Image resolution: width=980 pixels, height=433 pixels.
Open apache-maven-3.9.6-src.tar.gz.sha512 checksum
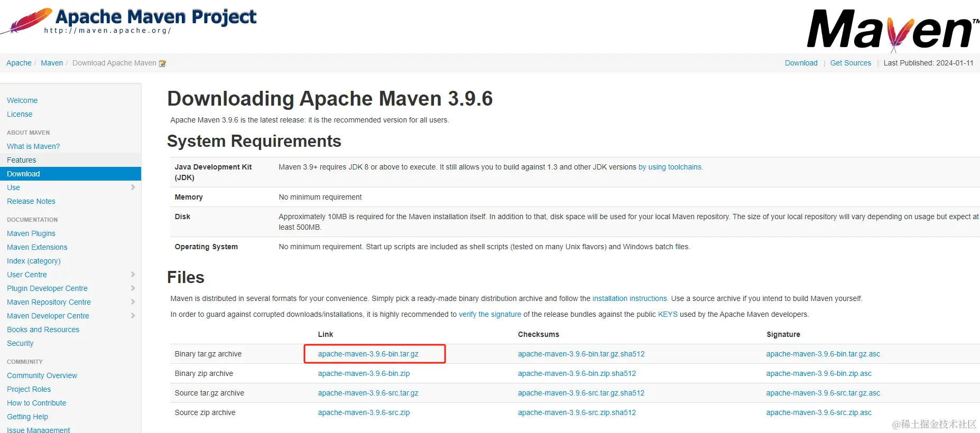(581, 393)
